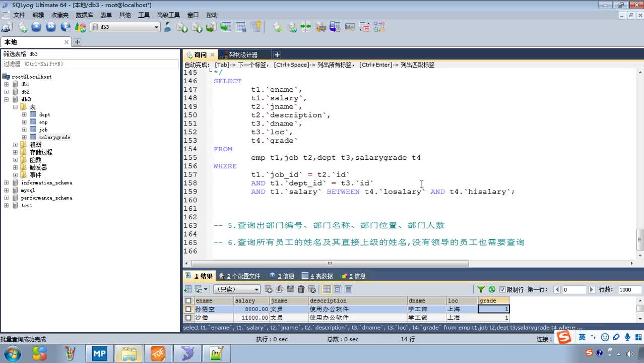Screen dimensions: 644x363
Task: Go to next page of result rows
Action: click(x=592, y=289)
